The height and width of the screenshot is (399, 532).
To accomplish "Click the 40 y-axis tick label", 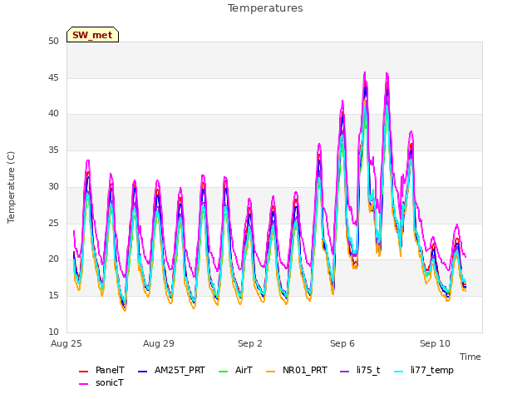I will click(x=53, y=114).
